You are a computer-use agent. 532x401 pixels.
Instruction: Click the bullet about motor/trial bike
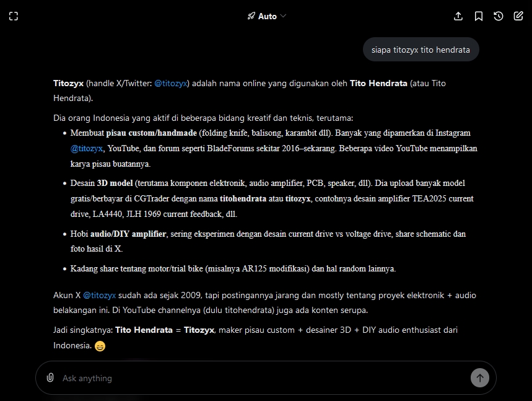(x=233, y=268)
